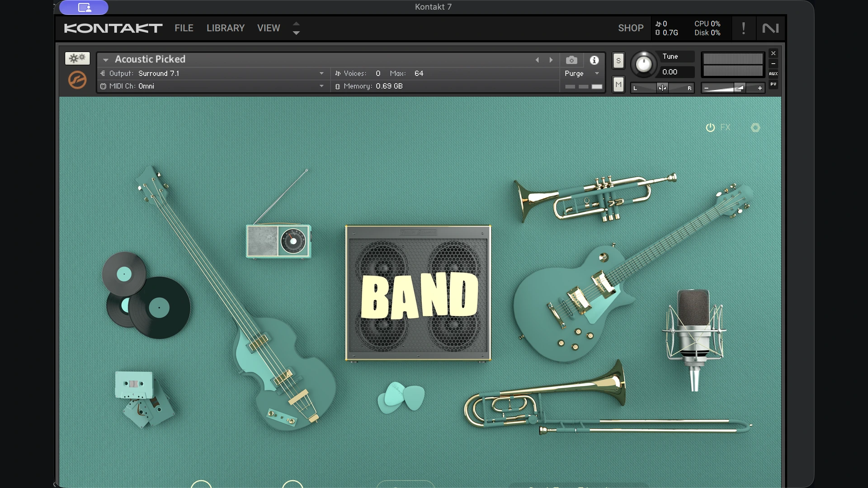Open the instrument options wrench icon

77,58
